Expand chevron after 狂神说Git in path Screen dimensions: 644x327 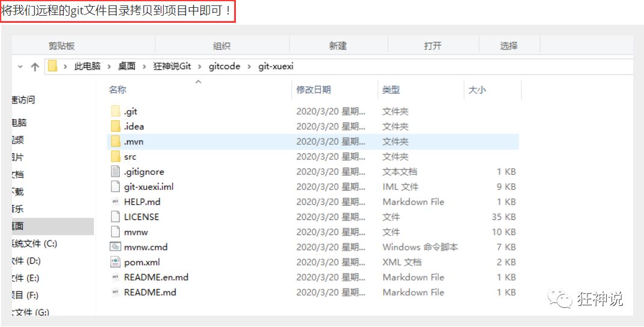coord(200,67)
